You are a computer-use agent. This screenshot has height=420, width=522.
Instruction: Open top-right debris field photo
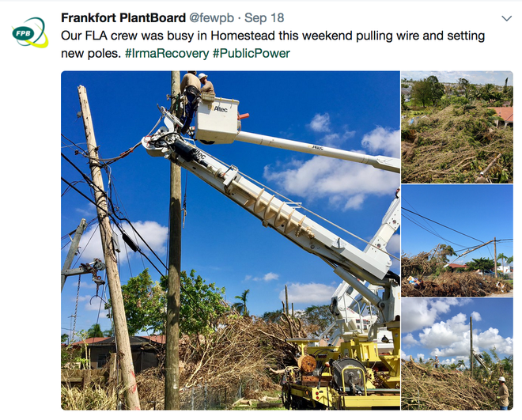(x=457, y=127)
